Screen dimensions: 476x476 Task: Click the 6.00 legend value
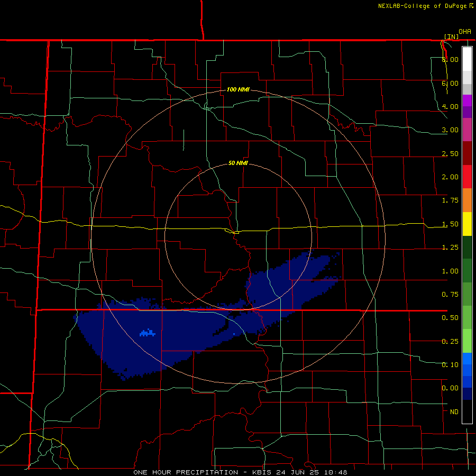[x=450, y=83]
